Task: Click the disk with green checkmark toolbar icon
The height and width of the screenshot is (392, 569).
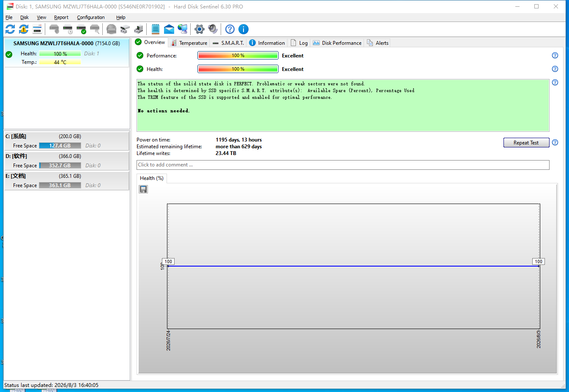Action: [81, 29]
